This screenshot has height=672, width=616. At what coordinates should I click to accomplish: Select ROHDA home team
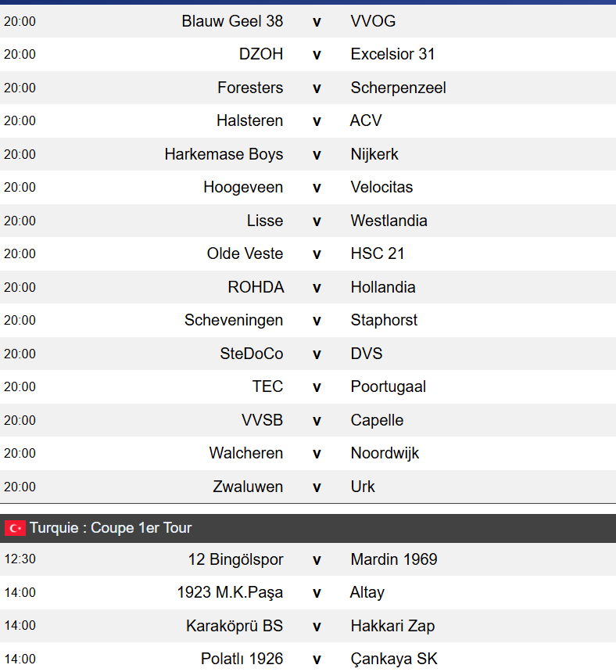point(256,287)
